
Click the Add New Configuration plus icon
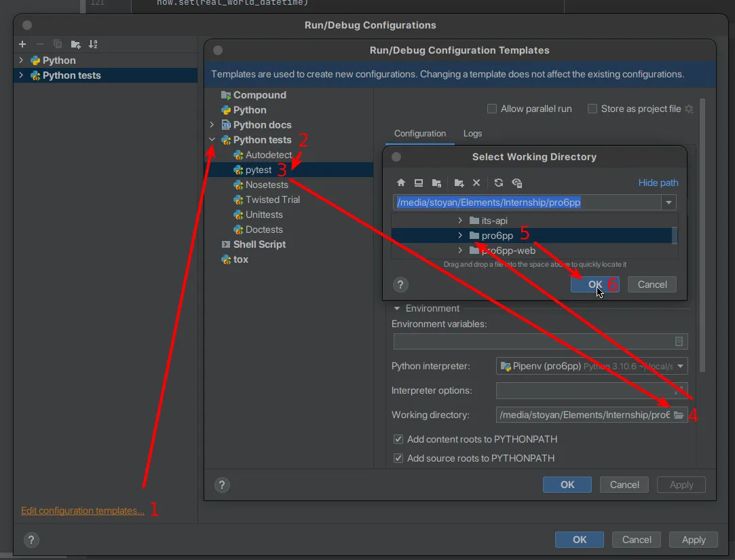tap(22, 44)
